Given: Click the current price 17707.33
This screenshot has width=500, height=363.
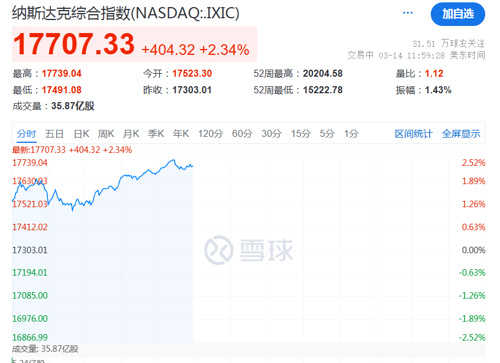Looking at the screenshot, I should point(74,44).
